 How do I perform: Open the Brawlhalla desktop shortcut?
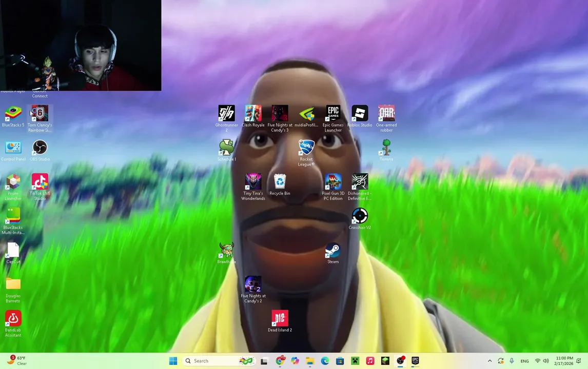(x=226, y=253)
